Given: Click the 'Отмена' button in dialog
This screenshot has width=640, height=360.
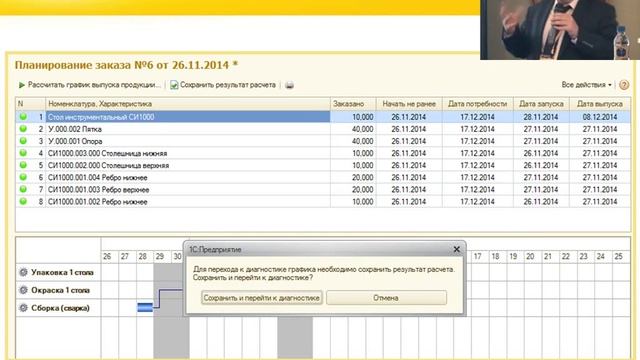Looking at the screenshot, I should 386,298.
